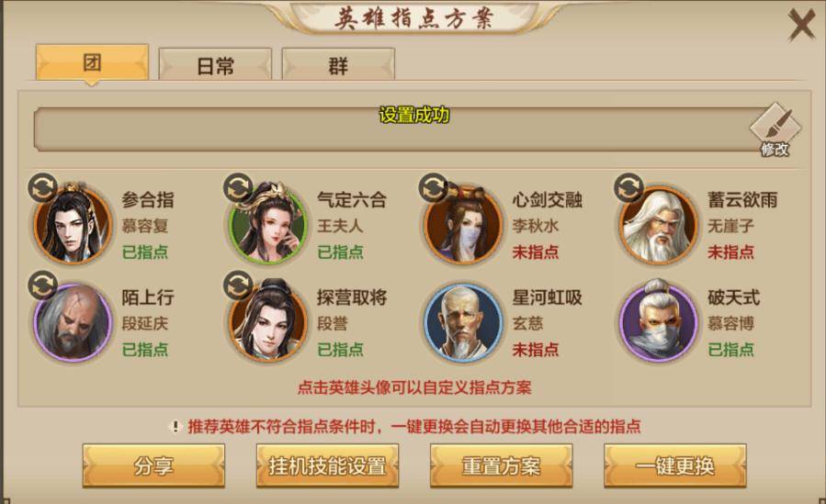Click the swap icon on 段延庆's portrait
The image size is (826, 504).
[x=42, y=286]
